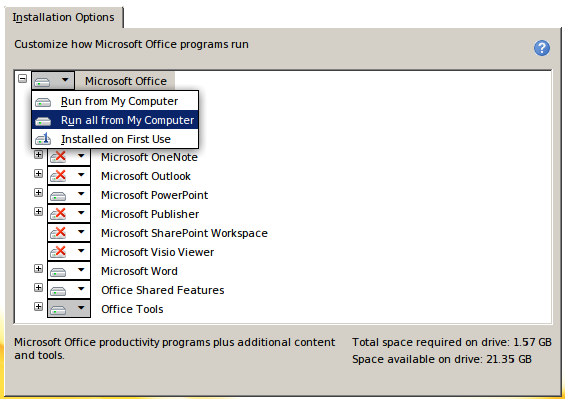Expand the Microsoft OneNote tree node
Image resolution: width=565 pixels, height=399 pixels.
[x=38, y=155]
